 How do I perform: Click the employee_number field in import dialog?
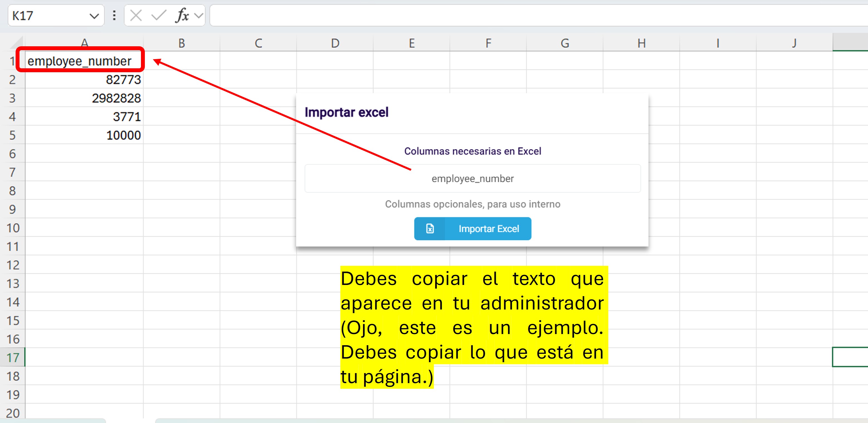point(472,178)
